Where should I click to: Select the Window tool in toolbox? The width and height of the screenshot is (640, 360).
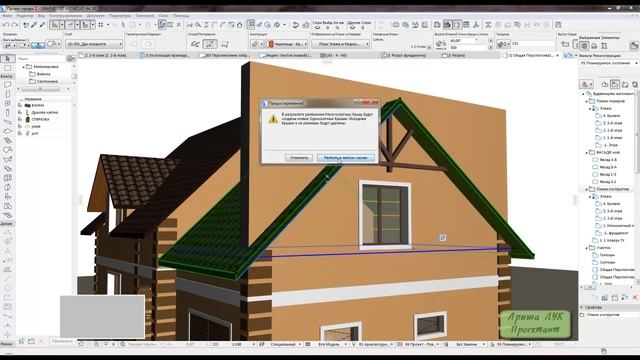(x=8, y=104)
